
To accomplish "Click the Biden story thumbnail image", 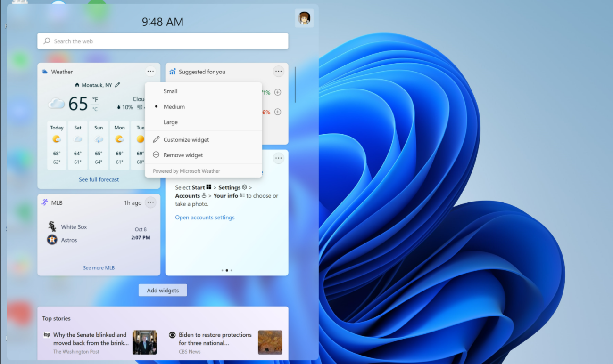I will [x=270, y=342].
